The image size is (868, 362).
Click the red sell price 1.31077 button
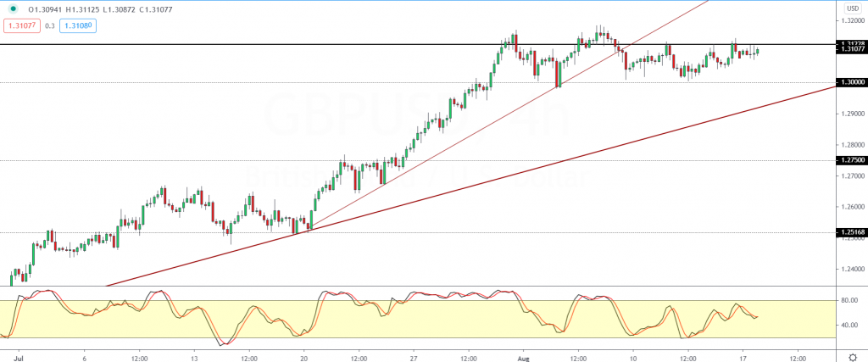pyautogui.click(x=22, y=25)
